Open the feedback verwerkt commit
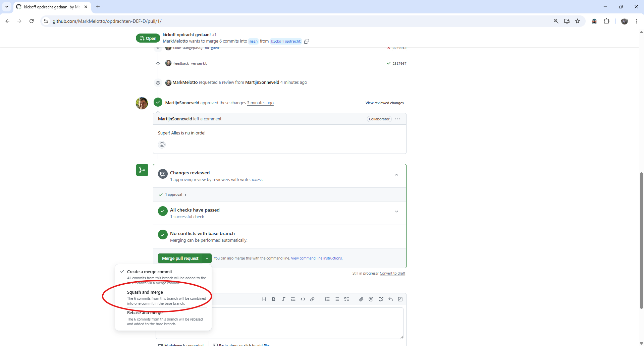The height and width of the screenshot is (346, 644). tap(190, 63)
